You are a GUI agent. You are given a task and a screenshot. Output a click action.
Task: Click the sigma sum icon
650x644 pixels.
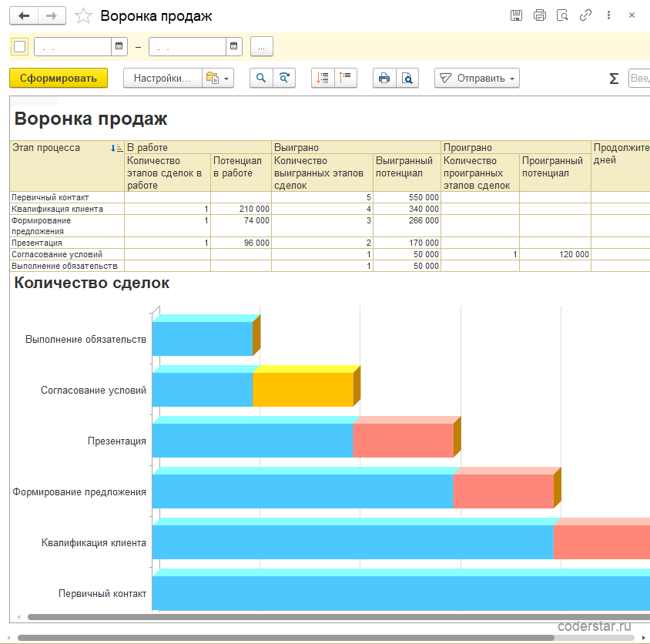pyautogui.click(x=614, y=78)
